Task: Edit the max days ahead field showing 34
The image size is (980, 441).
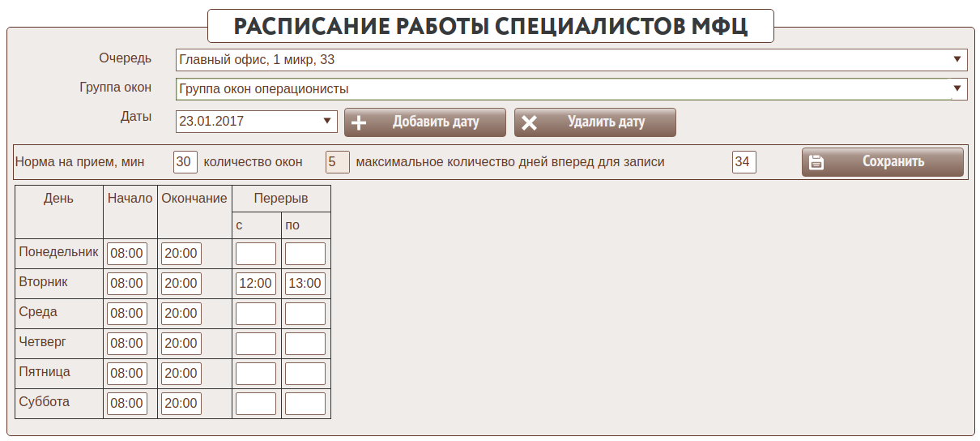Action: [744, 162]
